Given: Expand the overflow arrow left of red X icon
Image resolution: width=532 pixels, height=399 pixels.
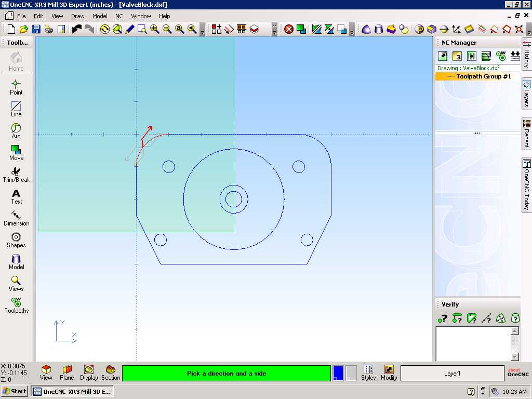Looking at the screenshot, I should point(274,30).
